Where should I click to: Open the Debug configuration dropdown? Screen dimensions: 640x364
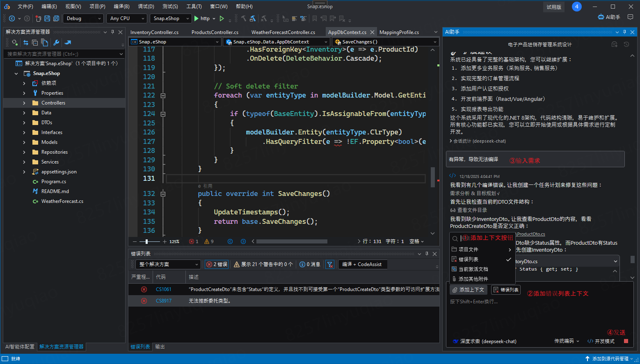[x=83, y=18]
